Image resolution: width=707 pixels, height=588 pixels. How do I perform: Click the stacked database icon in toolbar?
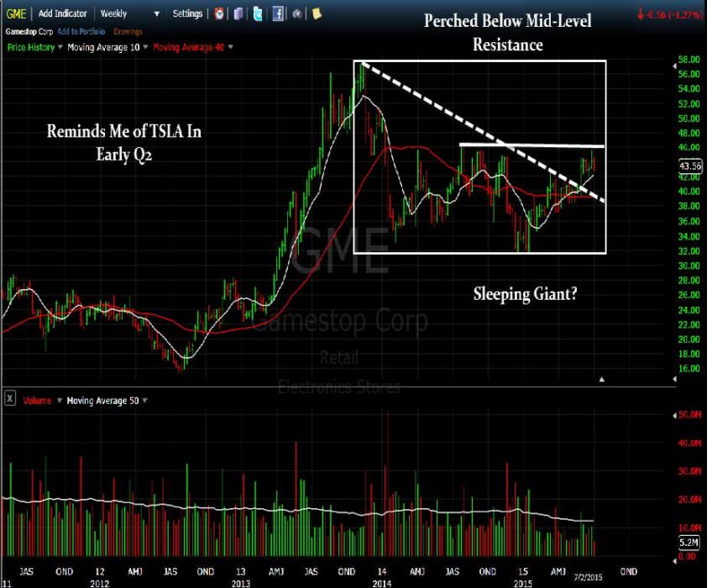tap(238, 14)
